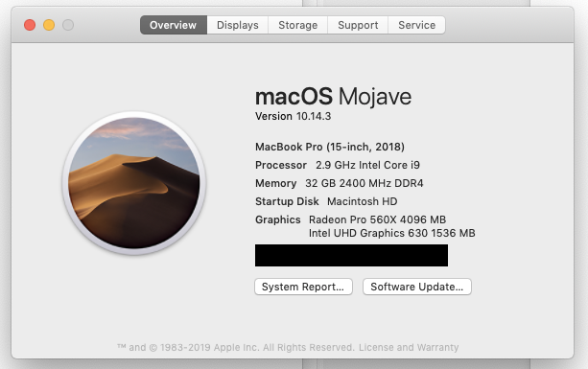Select the MacBook Pro (15-inch, 2018) text
Screen dimensions: 588x369
coord(330,147)
